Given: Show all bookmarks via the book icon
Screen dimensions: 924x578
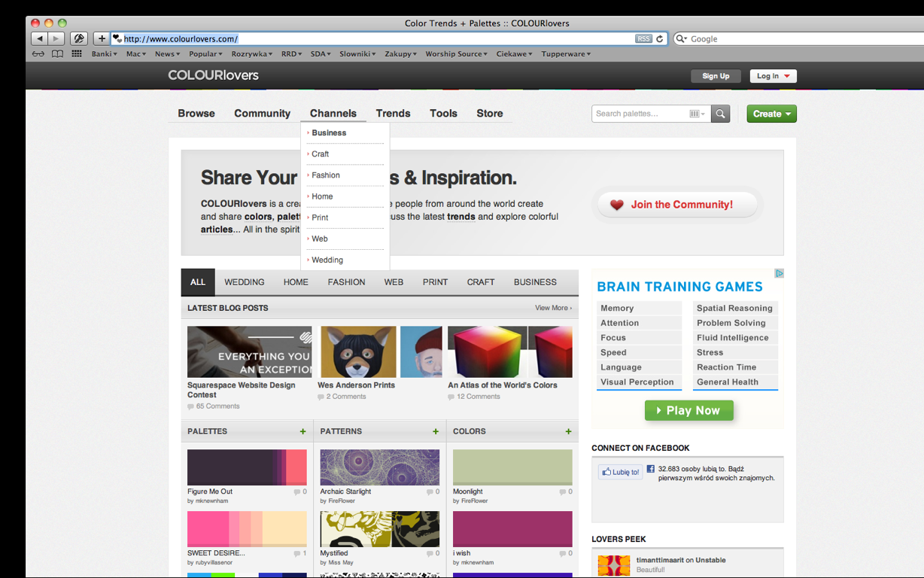Looking at the screenshot, I should click(57, 54).
